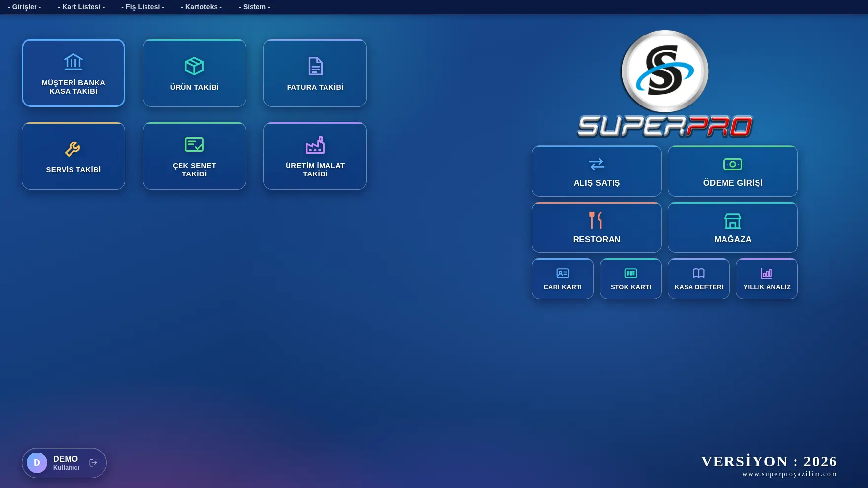Click the storefront icon on Mağaza

pyautogui.click(x=733, y=221)
